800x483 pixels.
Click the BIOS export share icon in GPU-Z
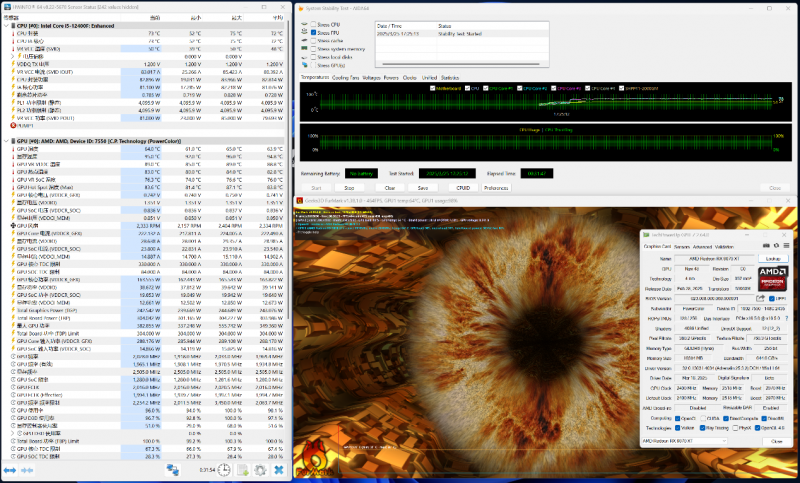[x=760, y=298]
